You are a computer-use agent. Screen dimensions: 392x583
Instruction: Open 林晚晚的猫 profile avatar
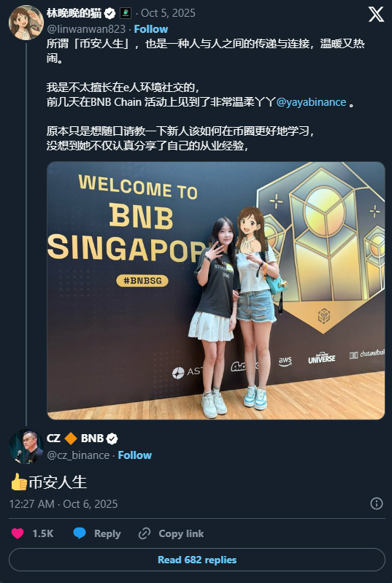26,23
